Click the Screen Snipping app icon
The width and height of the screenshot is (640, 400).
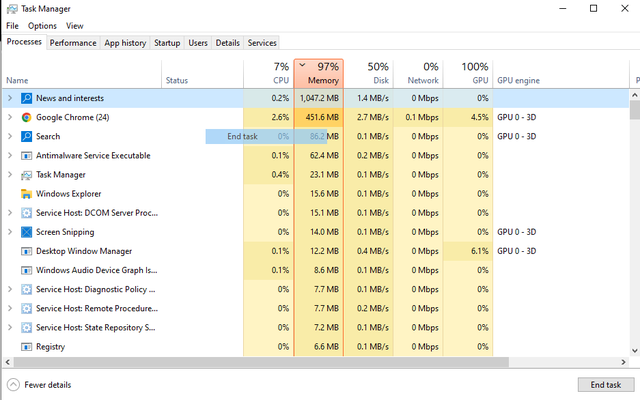(27, 232)
